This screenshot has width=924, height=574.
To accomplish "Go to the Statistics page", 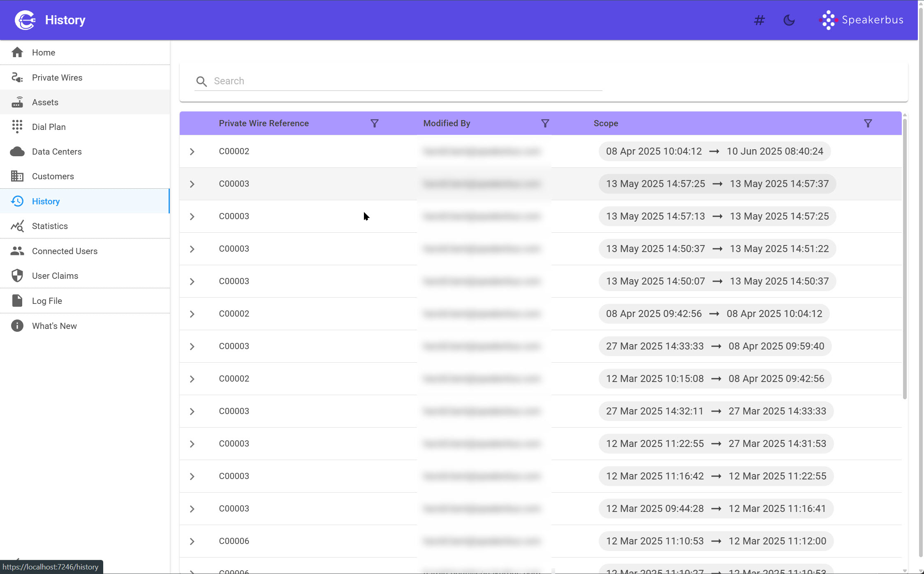I will [x=50, y=226].
